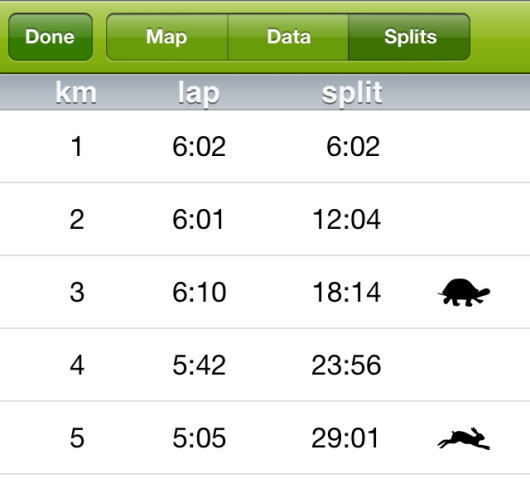530x482 pixels.
Task: Select the Splits tab
Action: (x=409, y=37)
